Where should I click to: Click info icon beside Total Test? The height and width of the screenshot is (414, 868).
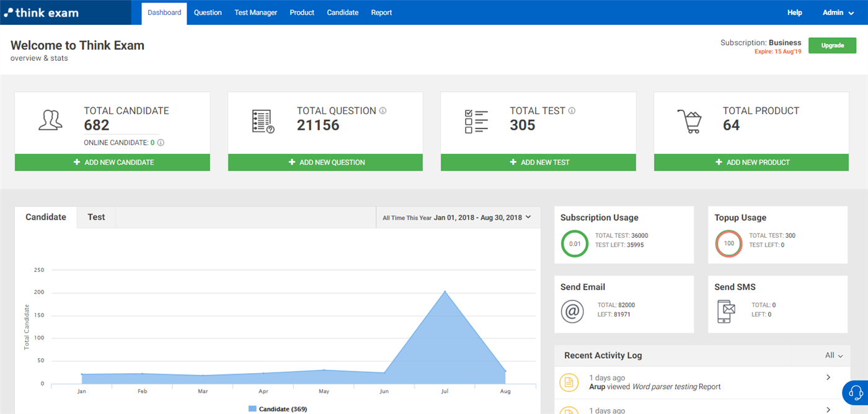tap(572, 110)
